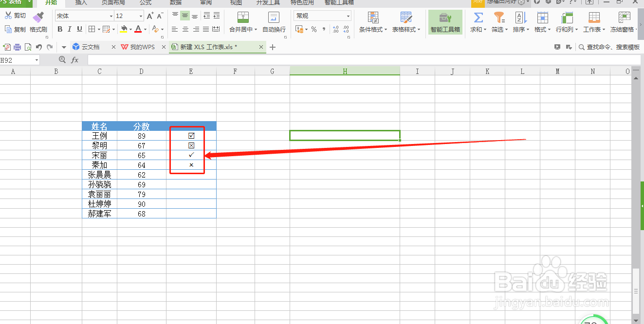Screen dimensions: 644x324
Task: Decrease font size with A- icon
Action: [160, 16]
